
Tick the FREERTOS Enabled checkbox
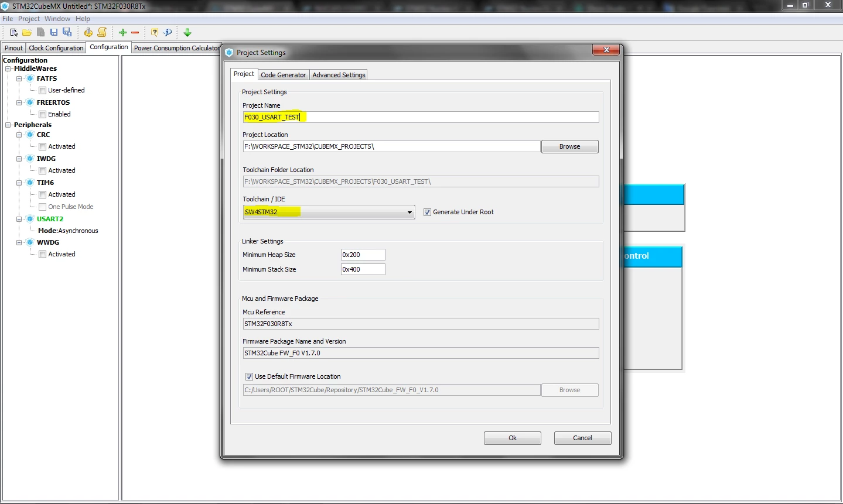point(42,115)
